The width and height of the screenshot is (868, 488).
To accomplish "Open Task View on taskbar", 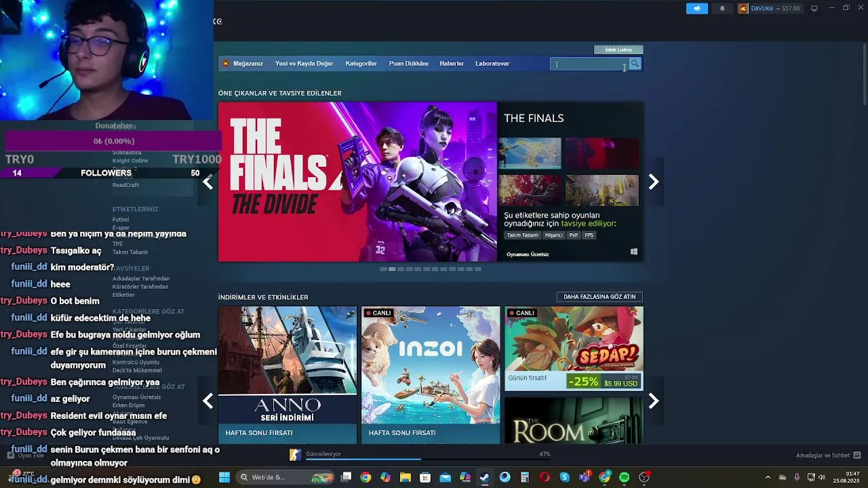I will pos(346,477).
